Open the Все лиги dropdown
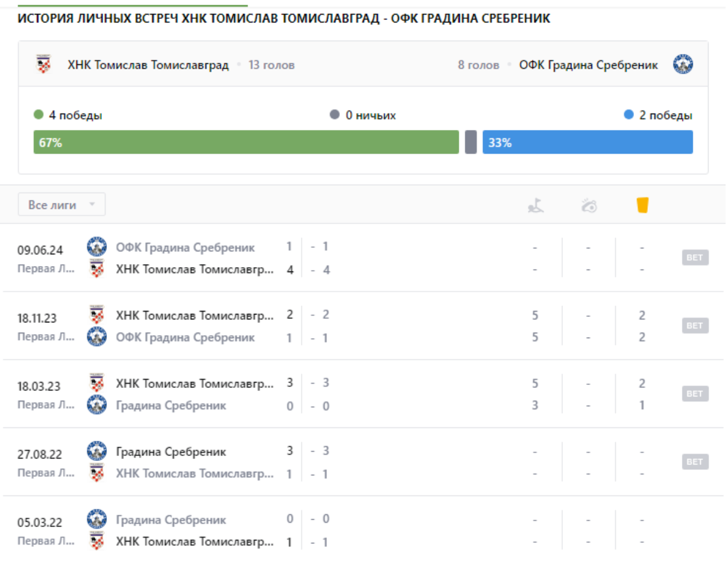 pyautogui.click(x=61, y=205)
